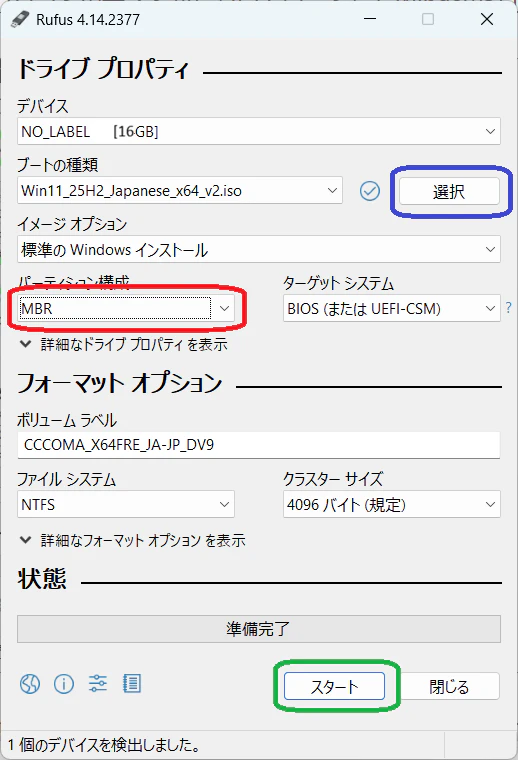The width and height of the screenshot is (518, 760).
Task: Open the boot type dropdown with the ISO name
Action: (180, 190)
